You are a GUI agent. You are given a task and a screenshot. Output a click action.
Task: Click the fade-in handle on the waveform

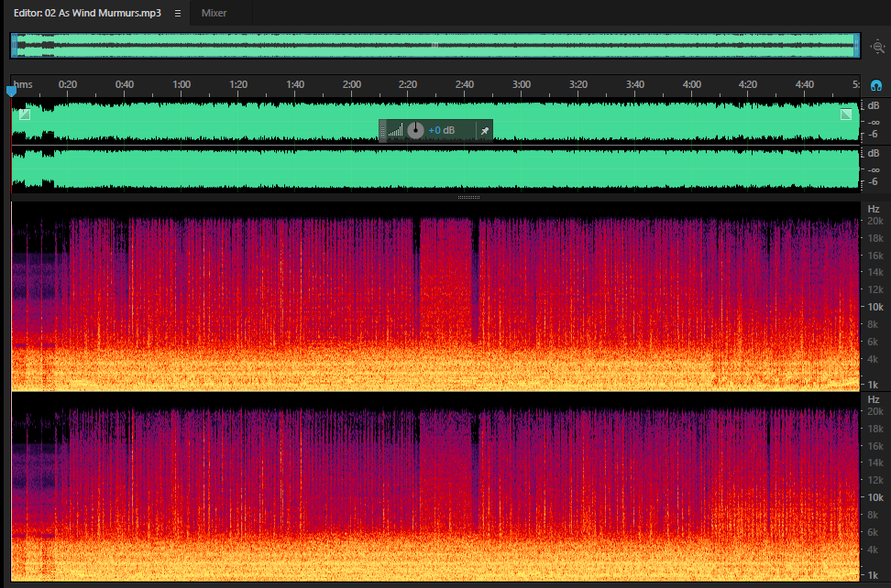click(x=25, y=114)
